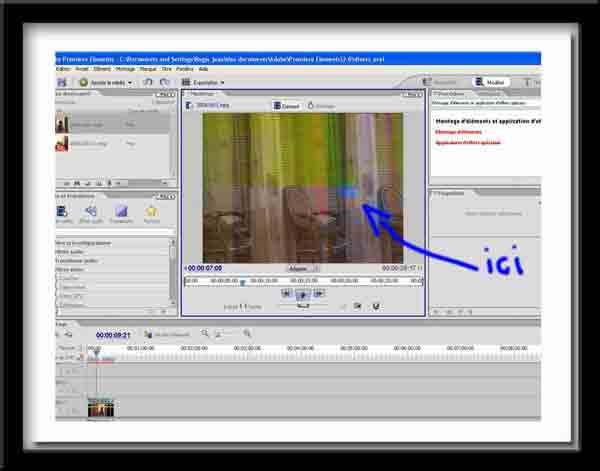Click the camera freeze frame icon in monitor
600x471 pixels.
click(357, 306)
